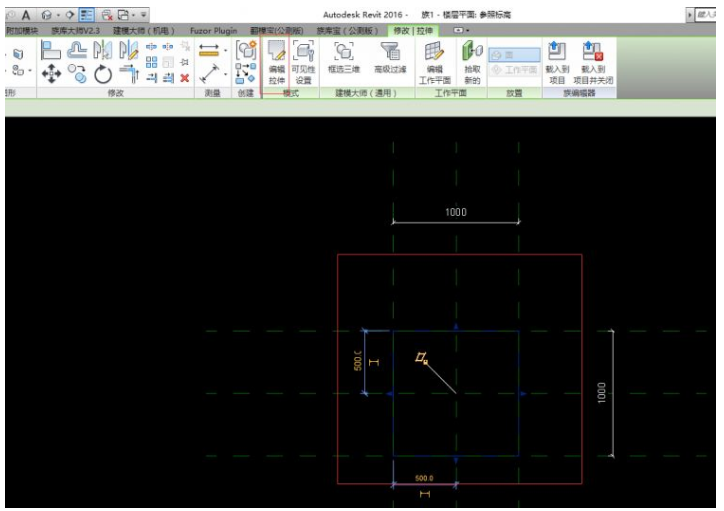Click the red Delete X icon
This screenshot has width=724, height=511.
coord(184,76)
